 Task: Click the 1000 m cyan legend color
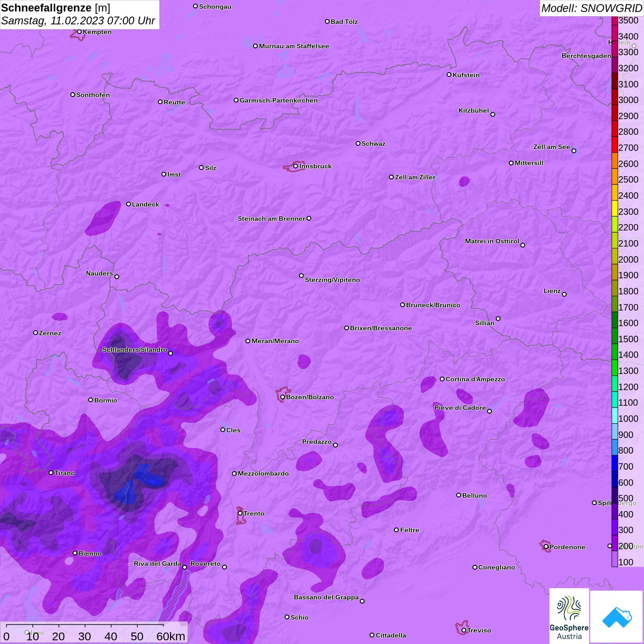pyautogui.click(x=615, y=415)
